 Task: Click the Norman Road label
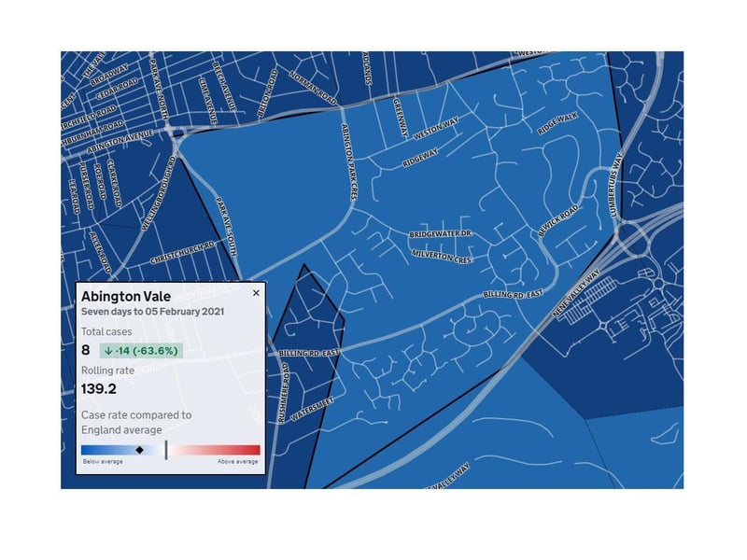(x=313, y=89)
